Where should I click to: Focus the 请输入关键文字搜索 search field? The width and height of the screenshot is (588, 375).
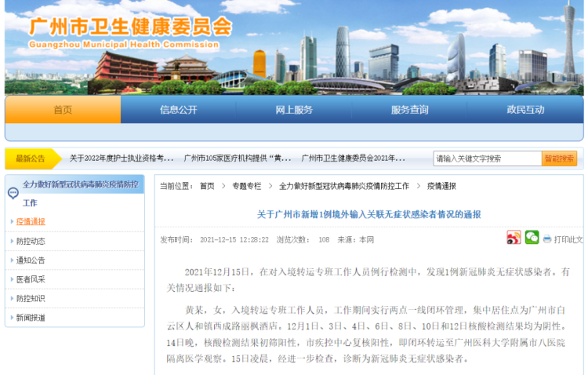pyautogui.click(x=488, y=158)
